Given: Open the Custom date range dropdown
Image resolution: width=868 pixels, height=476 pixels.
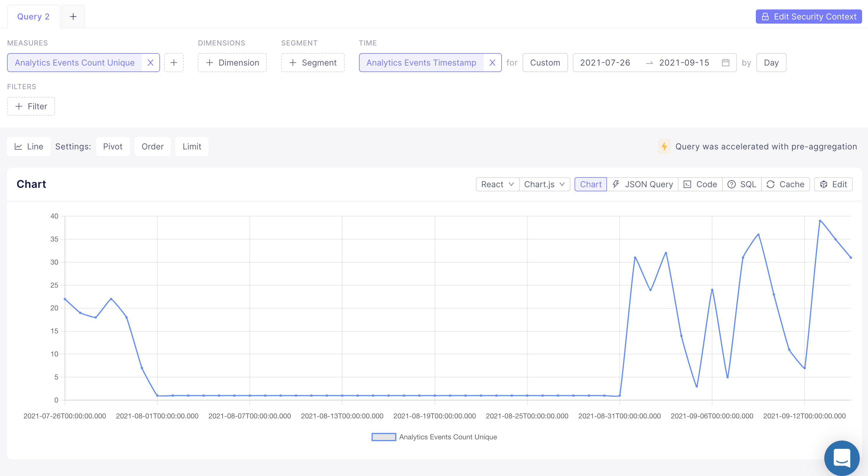Looking at the screenshot, I should (x=545, y=63).
